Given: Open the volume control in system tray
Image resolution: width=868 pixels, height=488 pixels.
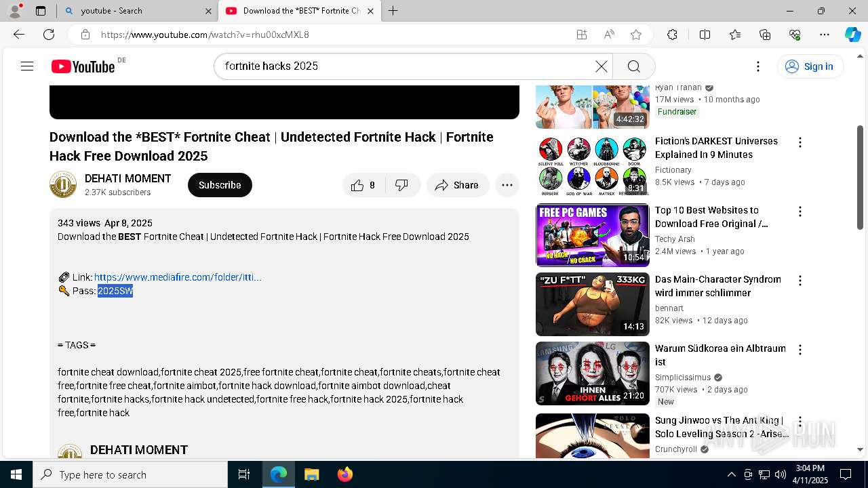Looking at the screenshot, I should tap(781, 474).
